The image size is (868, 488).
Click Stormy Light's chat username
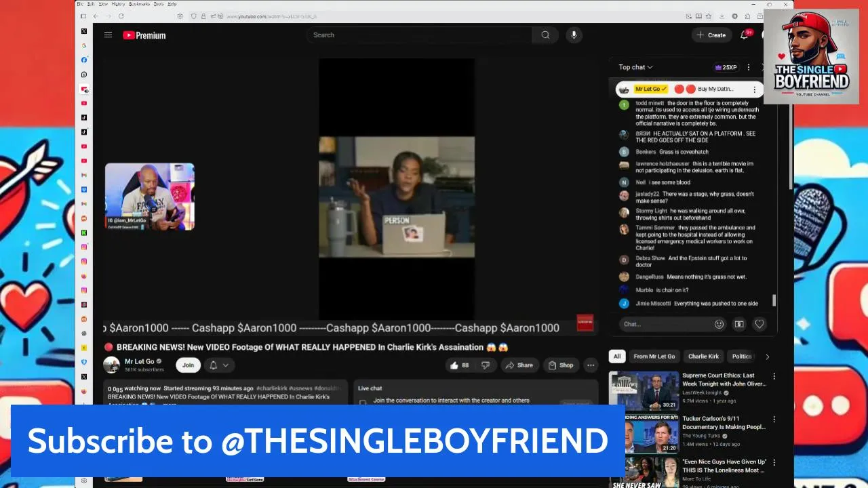pos(651,211)
